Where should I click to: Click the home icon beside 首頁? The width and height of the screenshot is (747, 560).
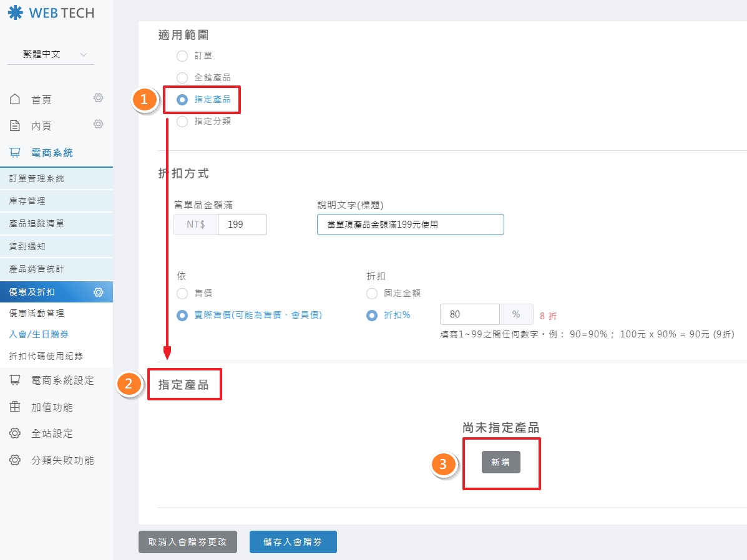click(16, 99)
